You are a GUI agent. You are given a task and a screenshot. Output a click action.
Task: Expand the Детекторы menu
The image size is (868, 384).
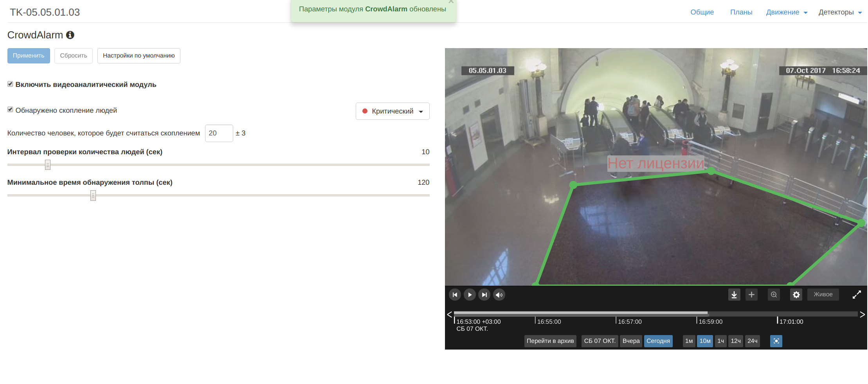coord(840,12)
